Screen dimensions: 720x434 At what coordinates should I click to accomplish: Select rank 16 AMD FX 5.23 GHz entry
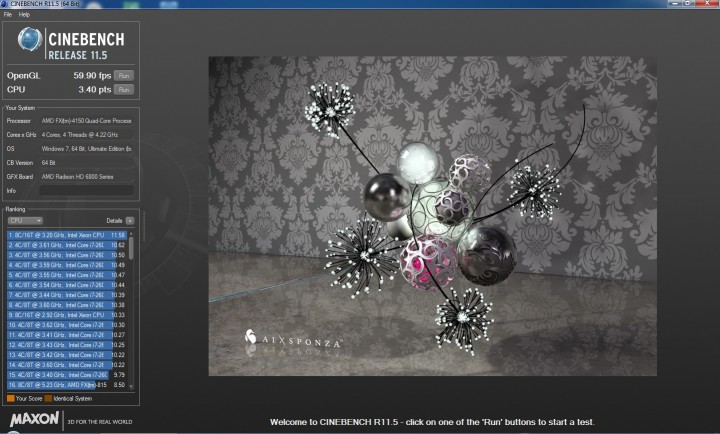tap(67, 385)
